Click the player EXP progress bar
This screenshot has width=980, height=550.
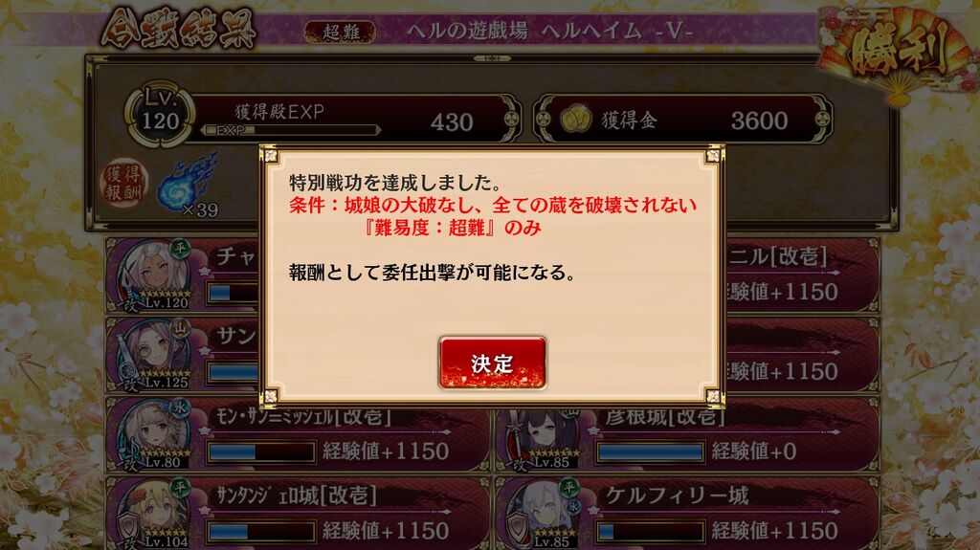pyautogui.click(x=291, y=130)
